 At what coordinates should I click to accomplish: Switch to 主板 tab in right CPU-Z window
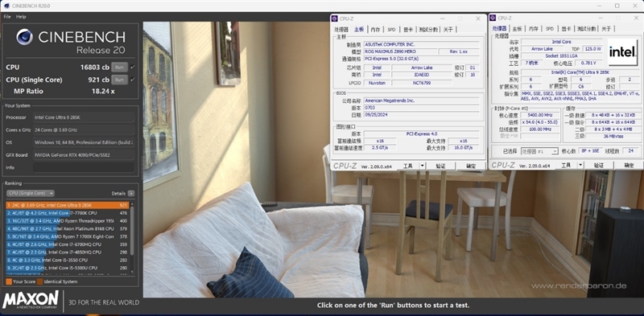(x=517, y=29)
